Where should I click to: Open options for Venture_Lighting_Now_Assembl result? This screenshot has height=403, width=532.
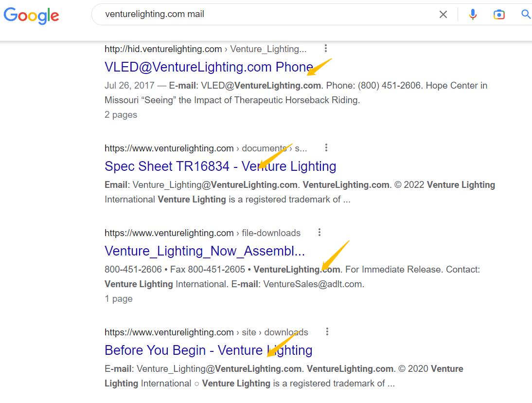(x=319, y=232)
